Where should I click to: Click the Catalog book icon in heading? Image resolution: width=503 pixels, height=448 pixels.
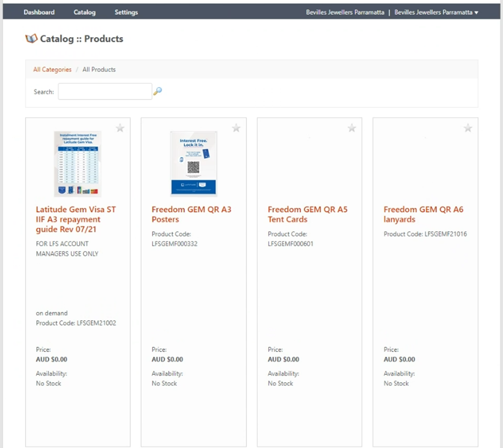pos(31,39)
